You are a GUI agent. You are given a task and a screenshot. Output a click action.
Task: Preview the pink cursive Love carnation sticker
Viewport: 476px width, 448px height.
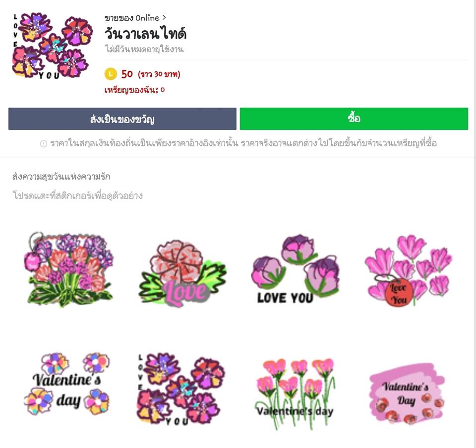(x=182, y=272)
